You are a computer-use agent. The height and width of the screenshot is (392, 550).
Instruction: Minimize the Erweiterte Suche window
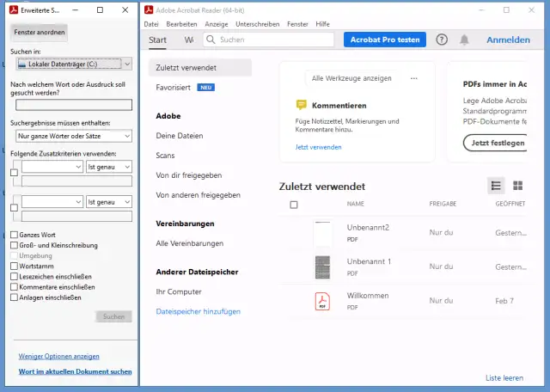click(x=75, y=9)
